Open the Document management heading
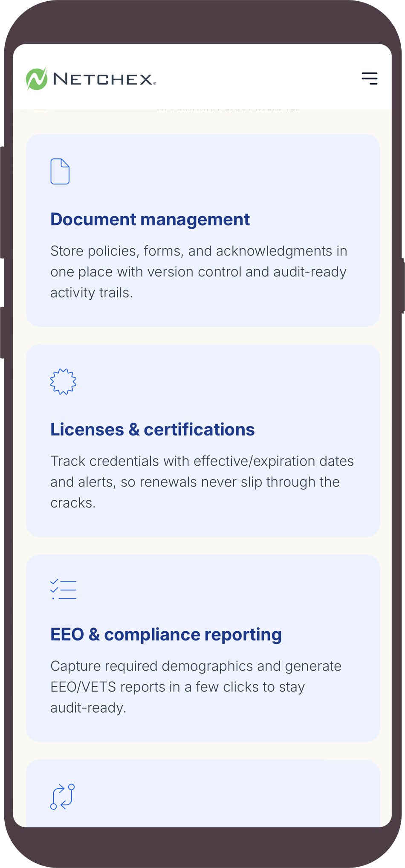Image resolution: width=405 pixels, height=868 pixels. coord(150,219)
